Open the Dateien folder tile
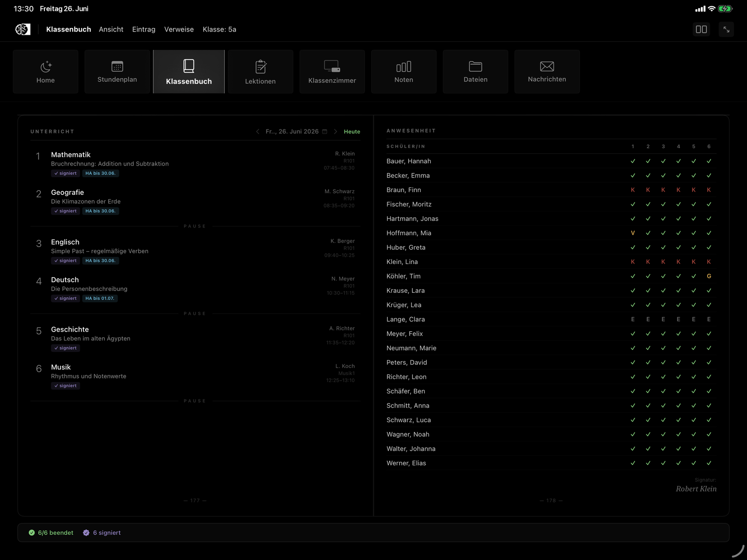Image resolution: width=747 pixels, height=560 pixels. pos(476,72)
